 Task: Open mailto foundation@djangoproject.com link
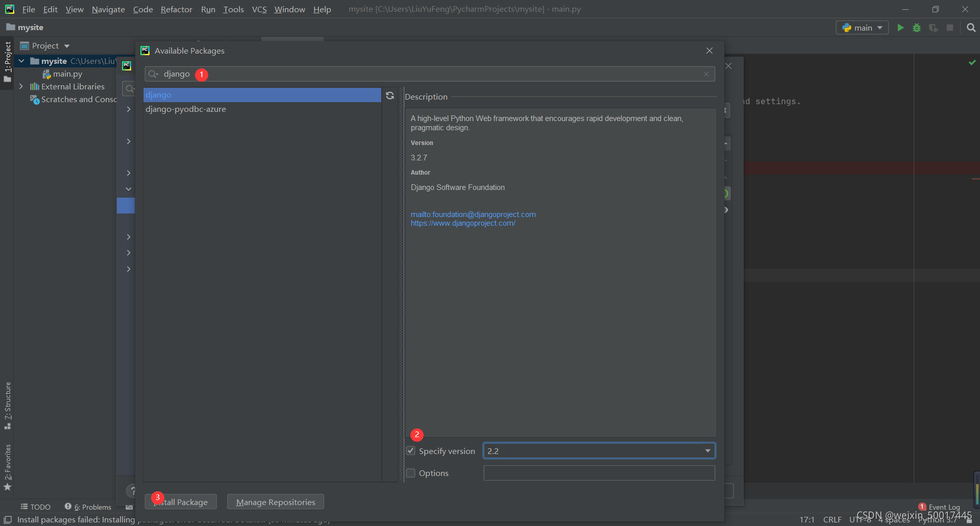[473, 214]
